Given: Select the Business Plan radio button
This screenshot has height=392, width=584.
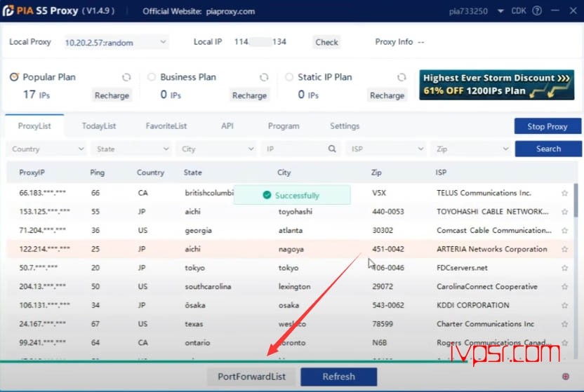Looking at the screenshot, I should [x=151, y=77].
